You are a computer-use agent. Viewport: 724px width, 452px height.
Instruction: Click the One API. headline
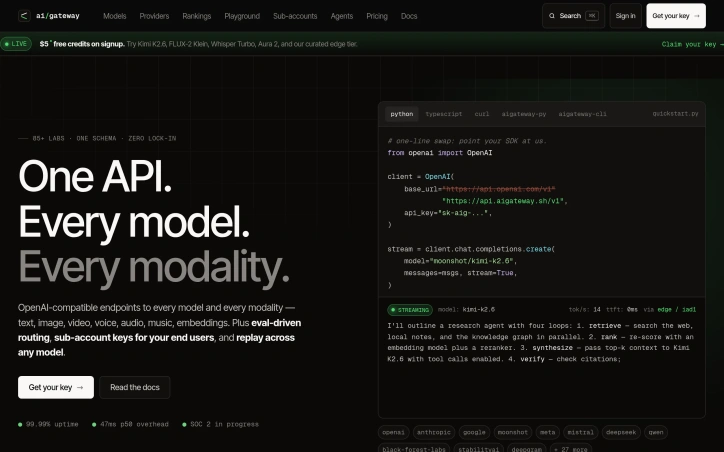pos(95,177)
